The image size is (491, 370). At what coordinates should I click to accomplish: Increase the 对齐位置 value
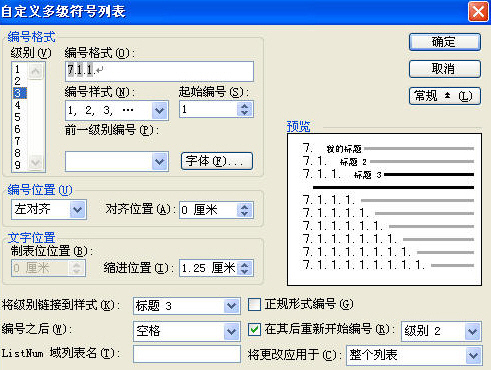point(245,206)
